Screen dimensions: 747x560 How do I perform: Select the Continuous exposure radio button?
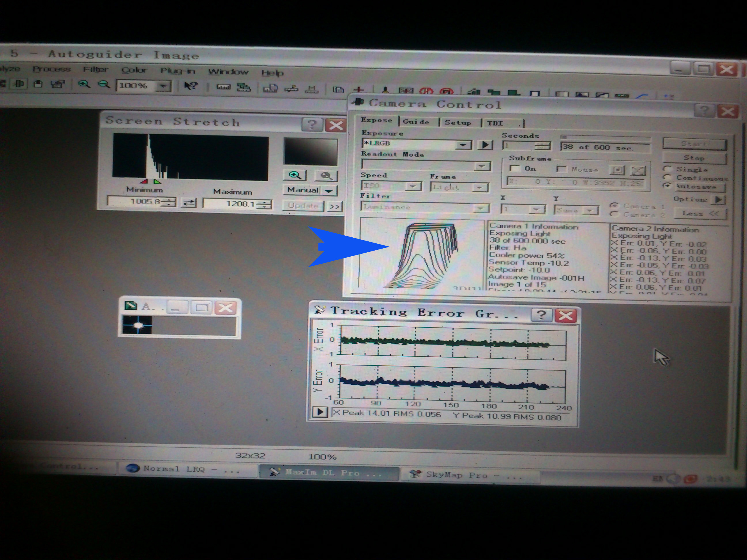tap(667, 177)
